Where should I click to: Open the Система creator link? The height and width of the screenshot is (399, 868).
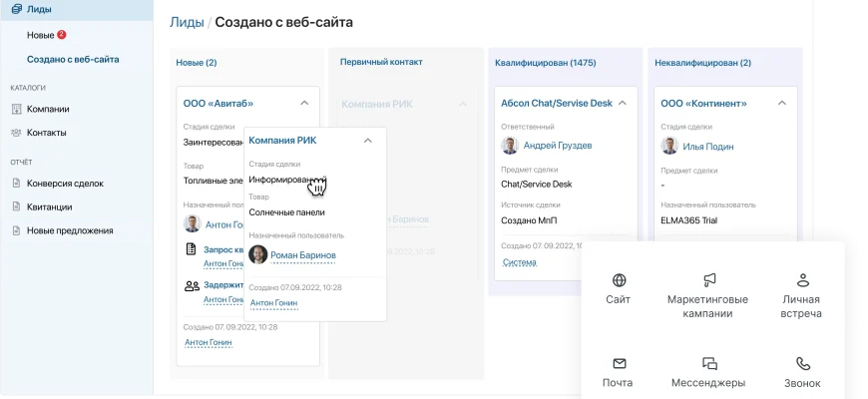(x=519, y=263)
